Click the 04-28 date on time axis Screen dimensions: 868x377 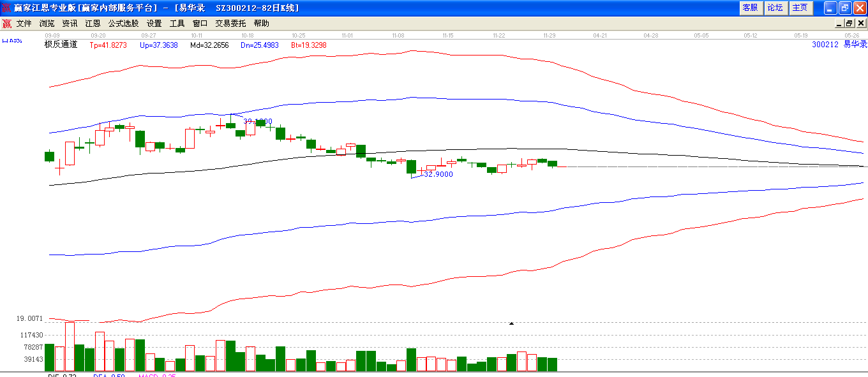point(651,36)
